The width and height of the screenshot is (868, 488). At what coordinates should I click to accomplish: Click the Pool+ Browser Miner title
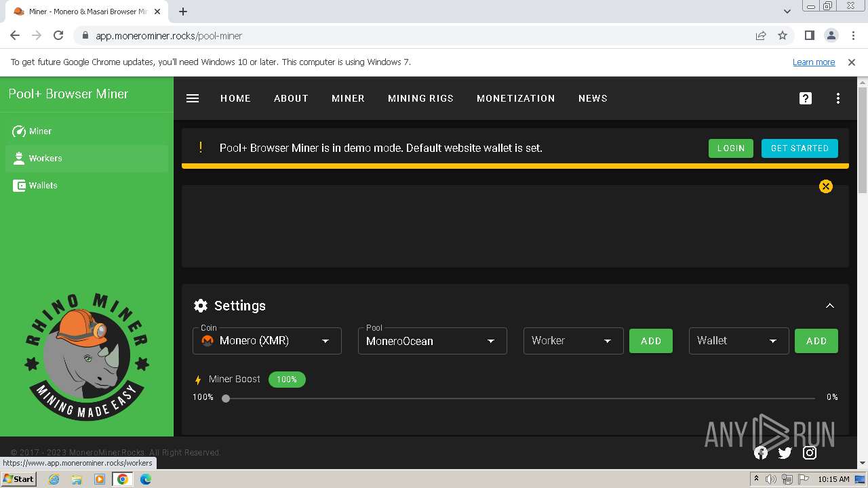[68, 94]
